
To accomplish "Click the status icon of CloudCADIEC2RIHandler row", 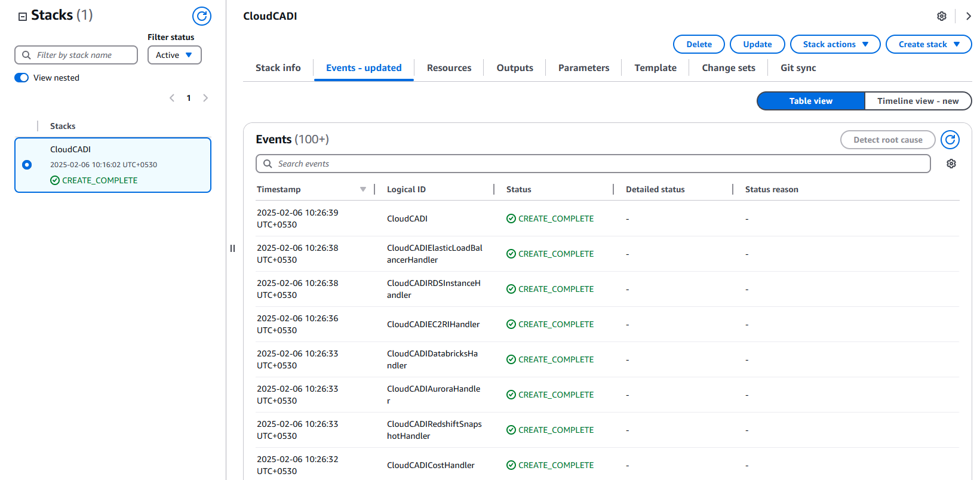I will tap(511, 324).
